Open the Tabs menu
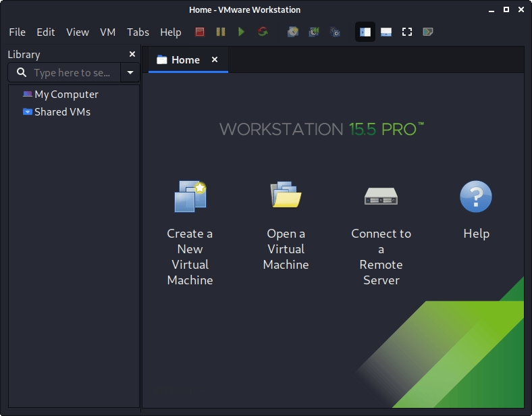Viewport: 532px width, 416px height. click(x=138, y=32)
